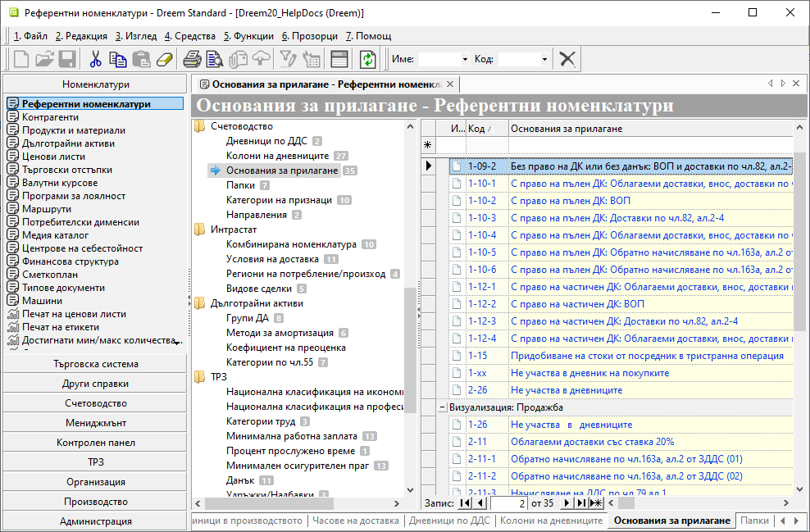Click the green Refresh icon
Screen dimensions: 810x532
[368, 59]
